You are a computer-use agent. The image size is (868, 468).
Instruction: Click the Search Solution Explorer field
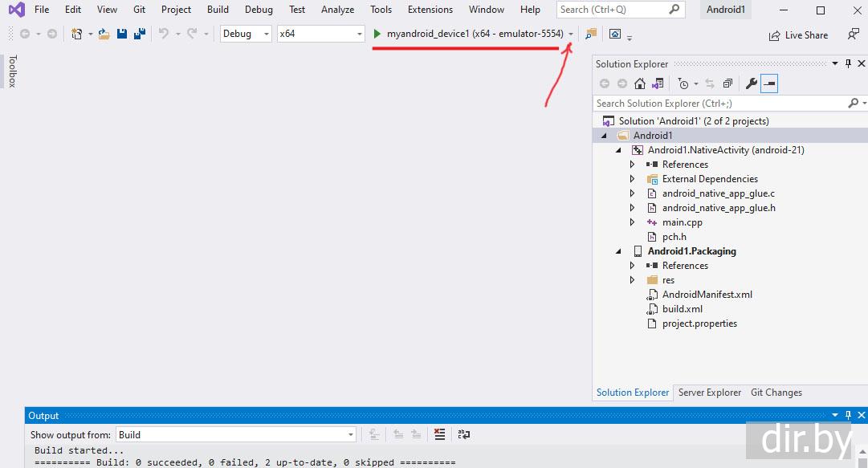coord(720,104)
